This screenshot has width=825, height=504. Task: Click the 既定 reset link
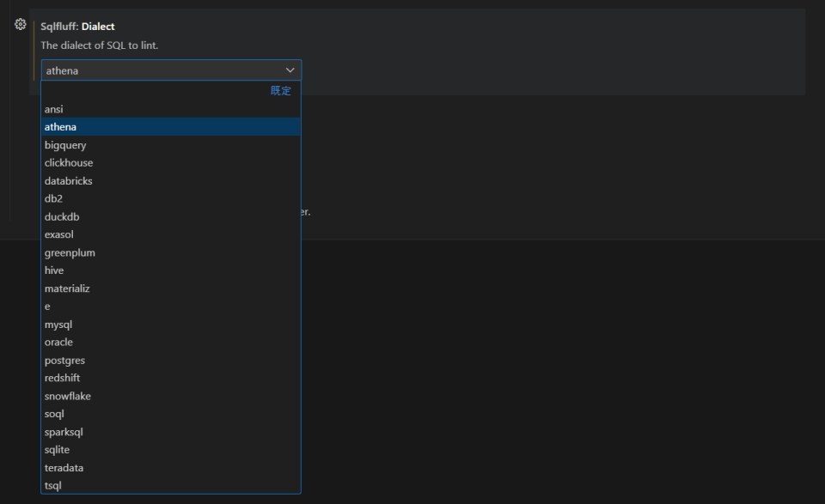pos(280,90)
